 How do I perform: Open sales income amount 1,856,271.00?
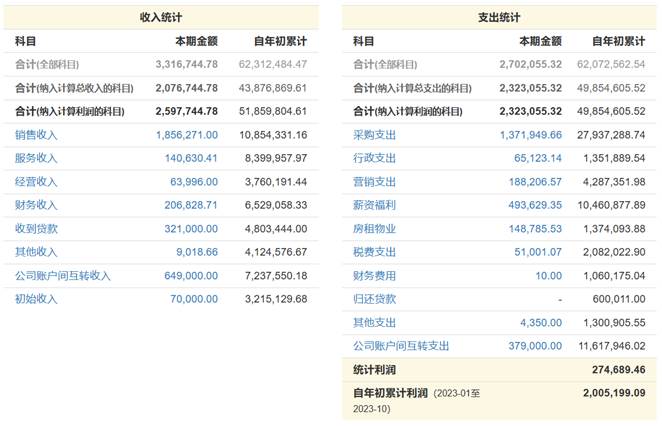(x=187, y=135)
